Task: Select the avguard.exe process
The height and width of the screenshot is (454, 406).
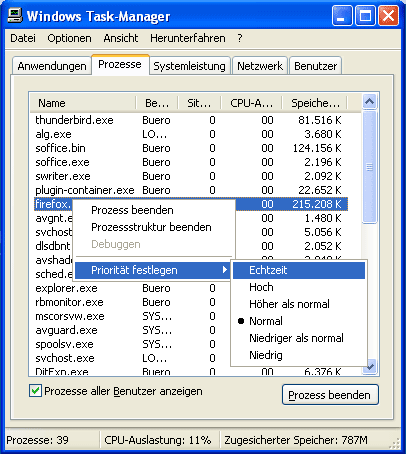Action: pos(66,330)
